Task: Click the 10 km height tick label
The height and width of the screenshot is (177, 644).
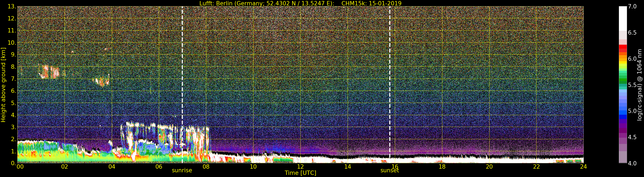Action: 12,43
